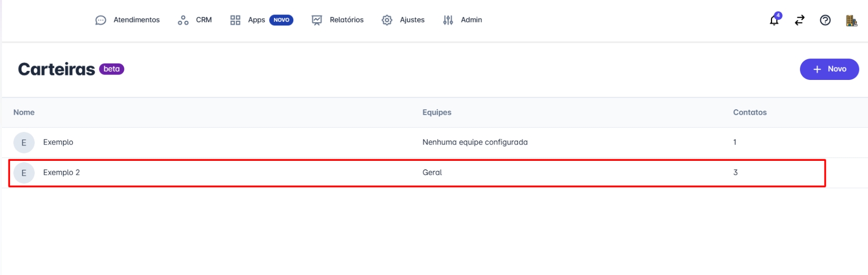
Task: Click the Atendimentos chat bubble icon
Action: point(100,20)
